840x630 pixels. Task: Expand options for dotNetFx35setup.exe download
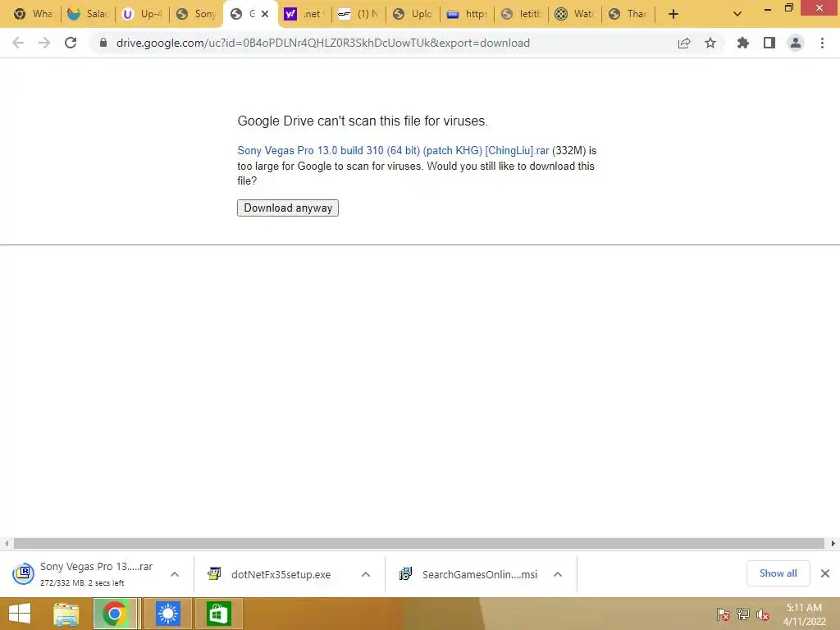coord(366,574)
